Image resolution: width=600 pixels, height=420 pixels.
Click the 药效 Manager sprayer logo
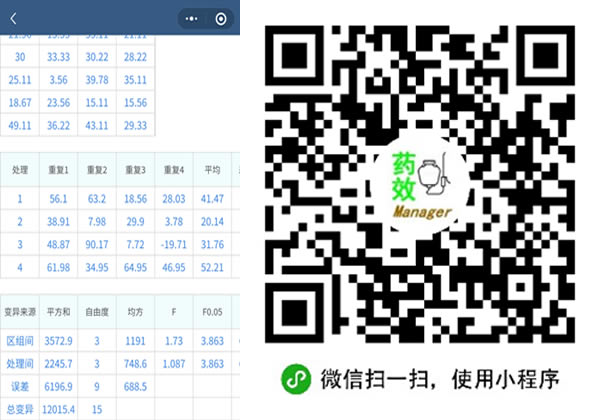[421, 186]
